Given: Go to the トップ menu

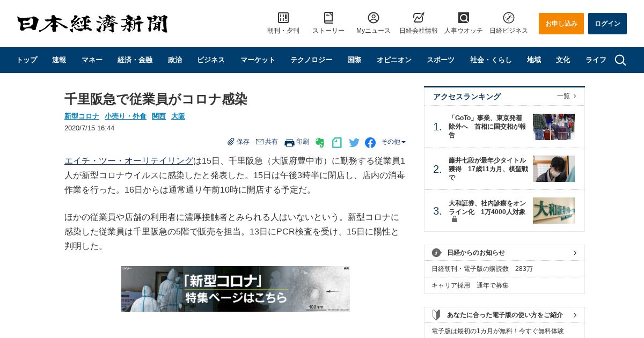Looking at the screenshot, I should [x=27, y=60].
